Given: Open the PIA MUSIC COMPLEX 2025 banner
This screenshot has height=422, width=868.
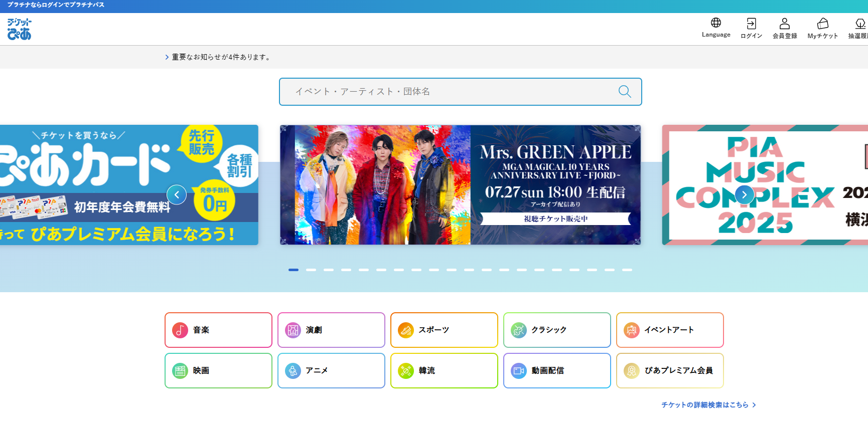Looking at the screenshot, I should click(765, 185).
